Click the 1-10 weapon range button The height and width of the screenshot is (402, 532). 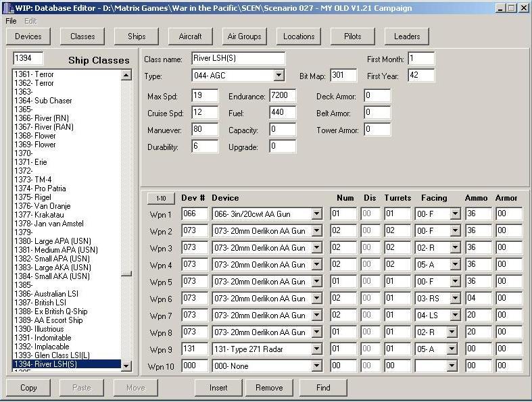coord(161,198)
